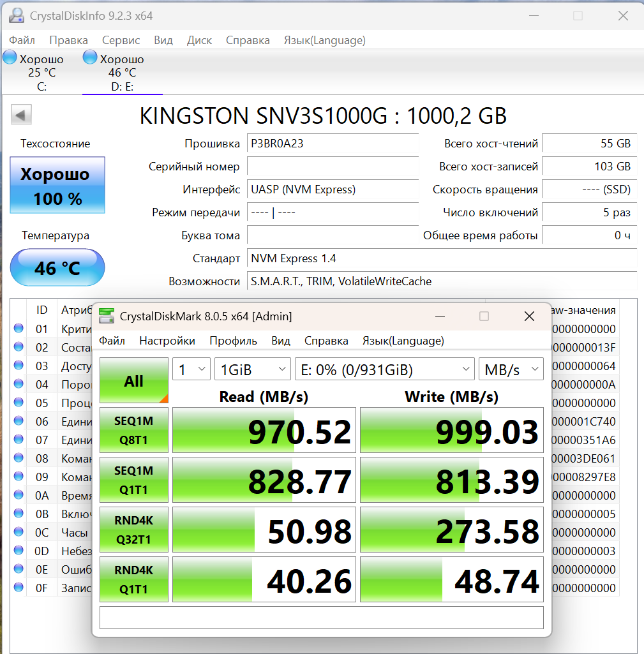Image resolution: width=644 pixels, height=654 pixels.
Task: Open CrystalDiskInfo Сервис menu
Action: click(121, 40)
